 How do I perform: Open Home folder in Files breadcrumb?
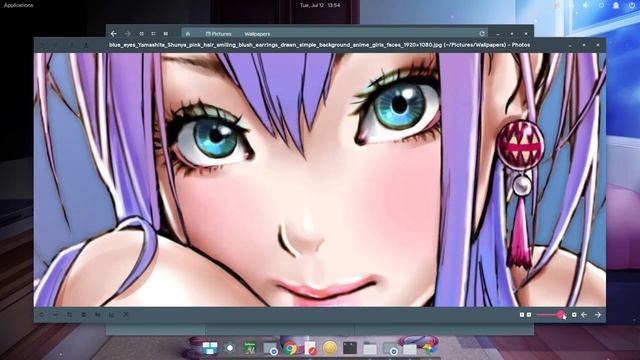188,34
